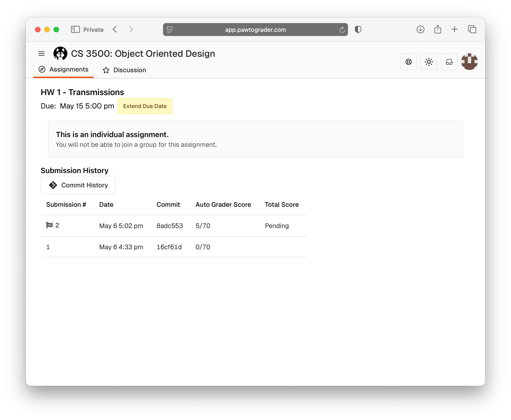The height and width of the screenshot is (420, 511).
Task: Open the notifications inbox icon
Action: (x=449, y=62)
